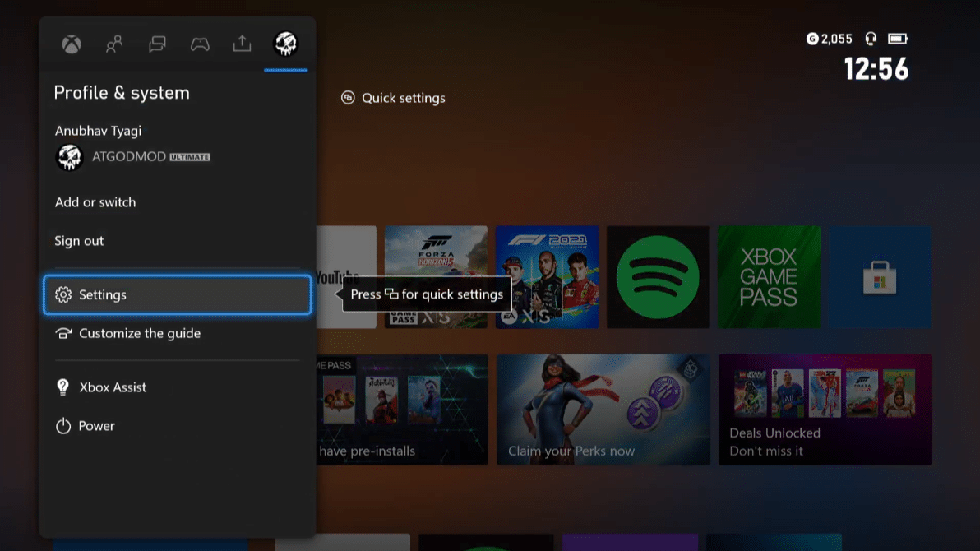Click the ULTIMATE badge next to gamertag
Screen dimensions: 980x551
[x=190, y=157]
